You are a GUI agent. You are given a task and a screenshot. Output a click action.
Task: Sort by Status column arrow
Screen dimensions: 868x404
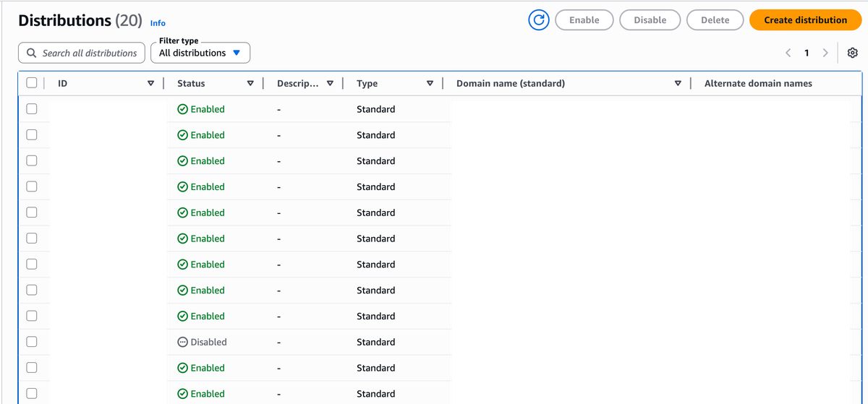pyautogui.click(x=250, y=83)
